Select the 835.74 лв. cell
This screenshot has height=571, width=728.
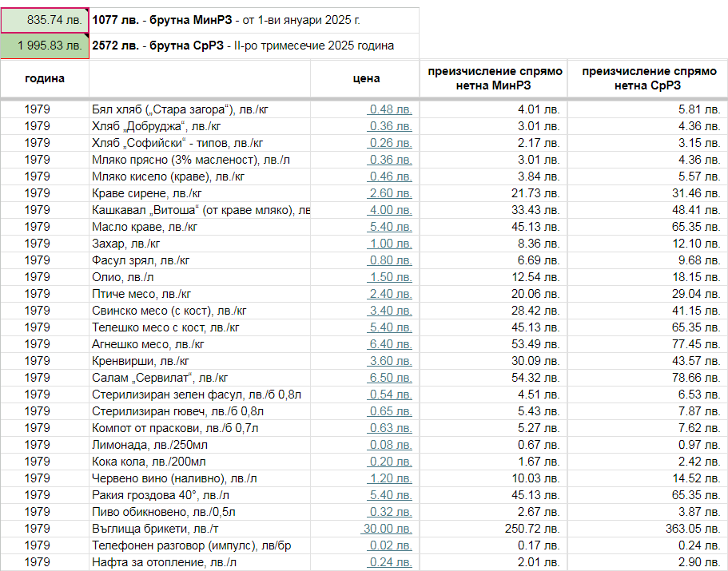pos(45,20)
